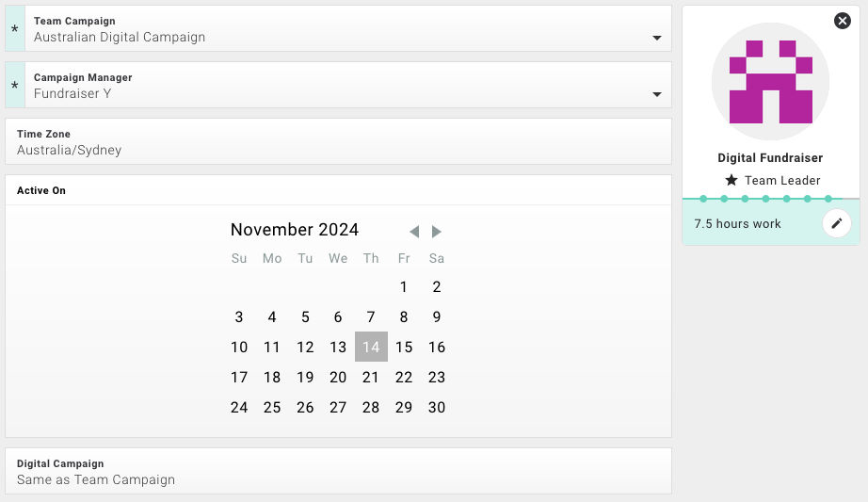Click the Digital Fundraiser name label
The width and height of the screenshot is (868, 502).
[x=770, y=158]
